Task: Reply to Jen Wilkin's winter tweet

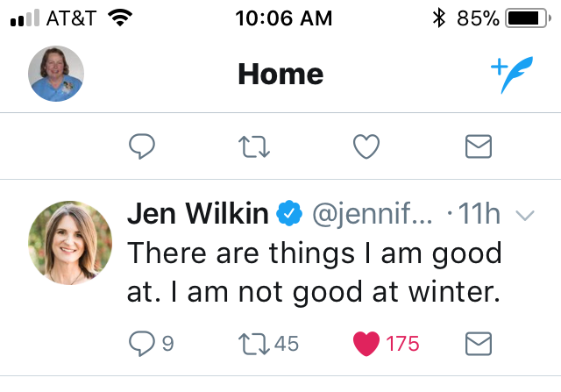Action: point(142,343)
